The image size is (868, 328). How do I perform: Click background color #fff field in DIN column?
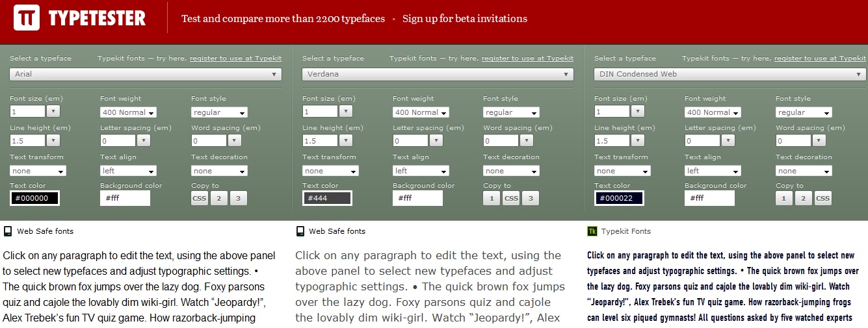pyautogui.click(x=709, y=198)
